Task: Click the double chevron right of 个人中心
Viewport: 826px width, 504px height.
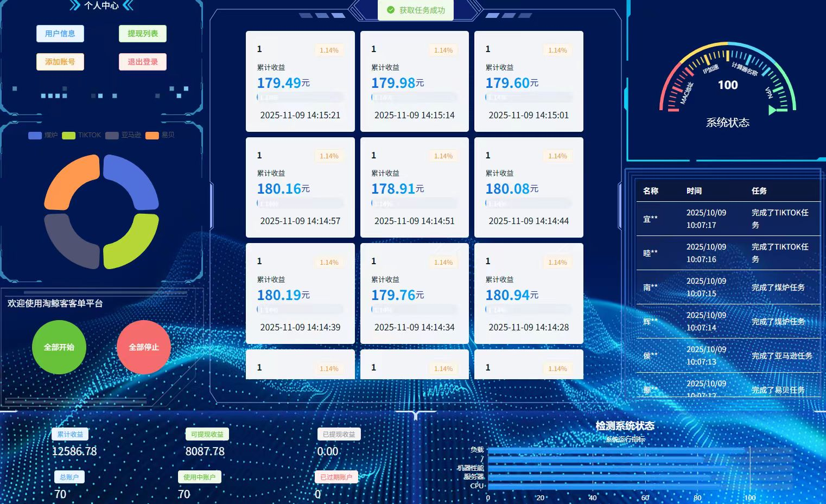Action: pos(128,6)
